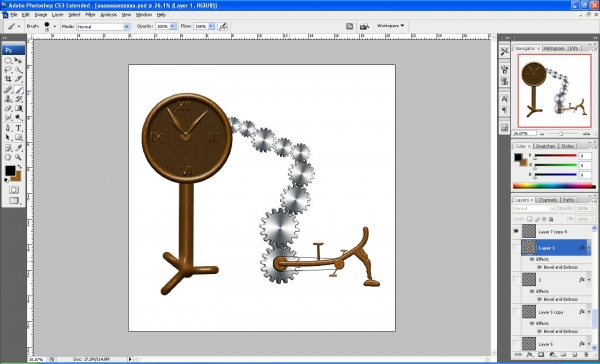Toggle Quick Mask mode
600x364 pixels.
[14, 190]
